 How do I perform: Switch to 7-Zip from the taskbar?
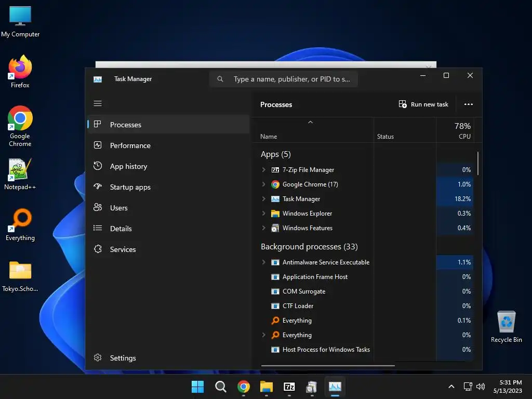tap(289, 387)
